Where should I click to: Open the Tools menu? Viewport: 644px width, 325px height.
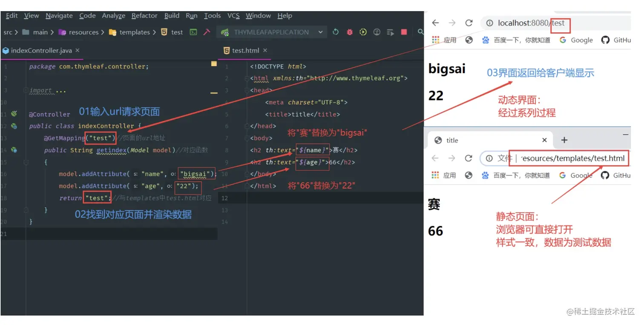tap(212, 16)
